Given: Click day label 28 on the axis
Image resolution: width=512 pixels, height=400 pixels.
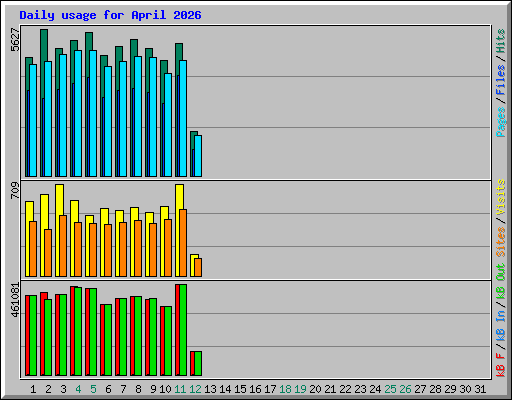Looking at the screenshot, I should (435, 389).
